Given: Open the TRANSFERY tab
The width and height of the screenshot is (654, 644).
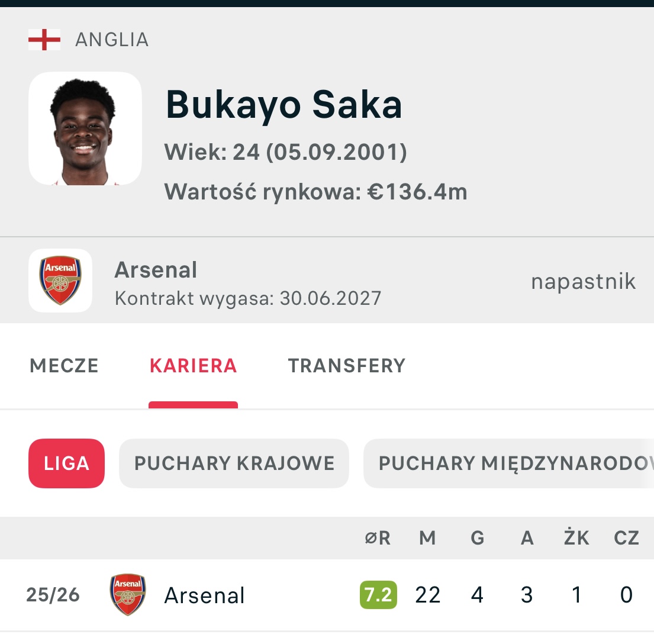Looking at the screenshot, I should click(x=347, y=366).
